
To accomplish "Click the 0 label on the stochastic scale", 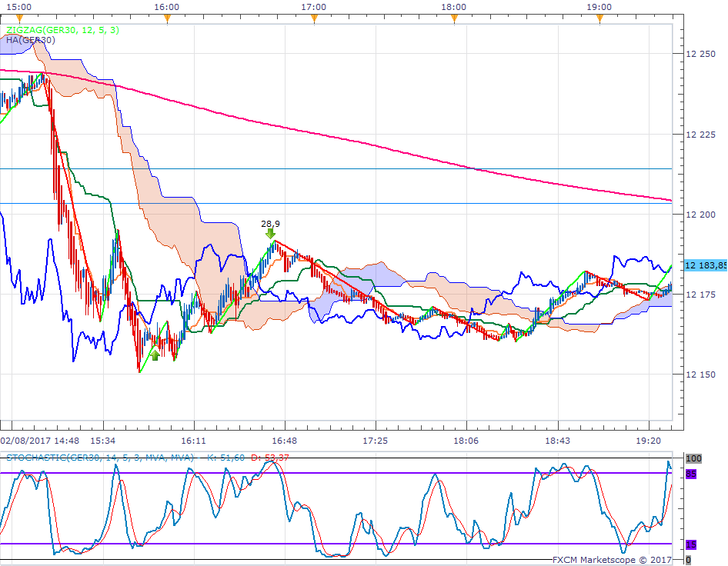I will pyautogui.click(x=688, y=560).
